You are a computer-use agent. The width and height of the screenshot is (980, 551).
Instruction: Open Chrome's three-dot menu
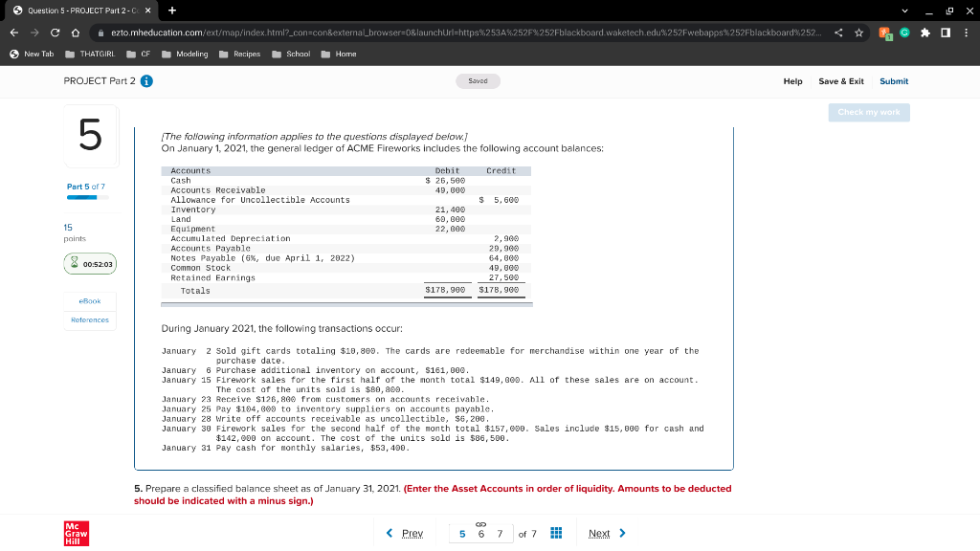[x=967, y=32]
